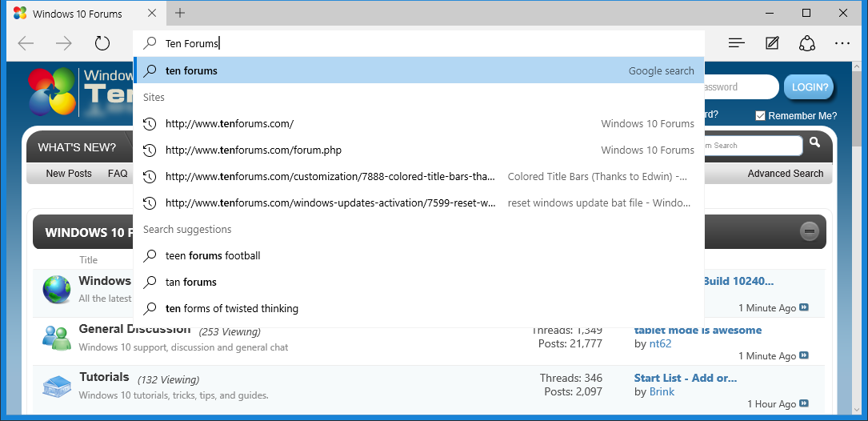The width and height of the screenshot is (868, 421).
Task: Toggle the Remember Me checkbox
Action: (761, 116)
